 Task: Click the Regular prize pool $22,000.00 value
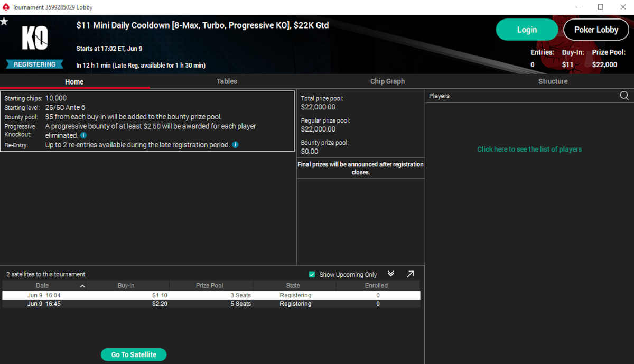(x=318, y=129)
